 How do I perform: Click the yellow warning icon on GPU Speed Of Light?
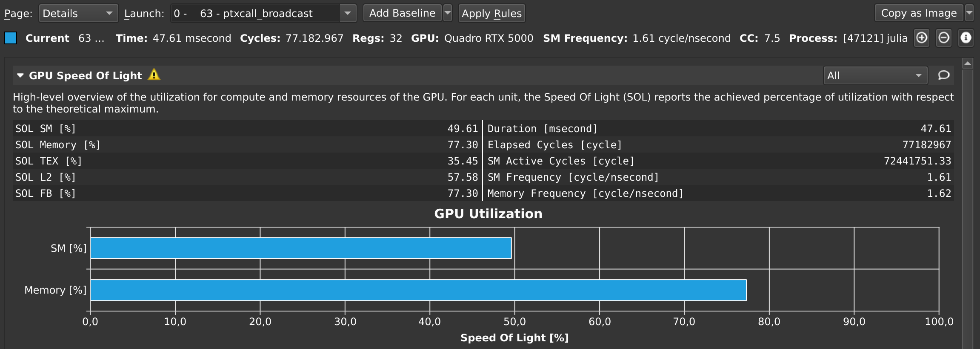(x=154, y=75)
